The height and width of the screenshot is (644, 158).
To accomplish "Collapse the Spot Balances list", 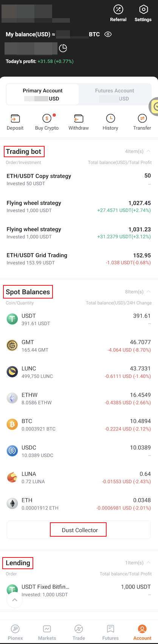I will (x=149, y=292).
